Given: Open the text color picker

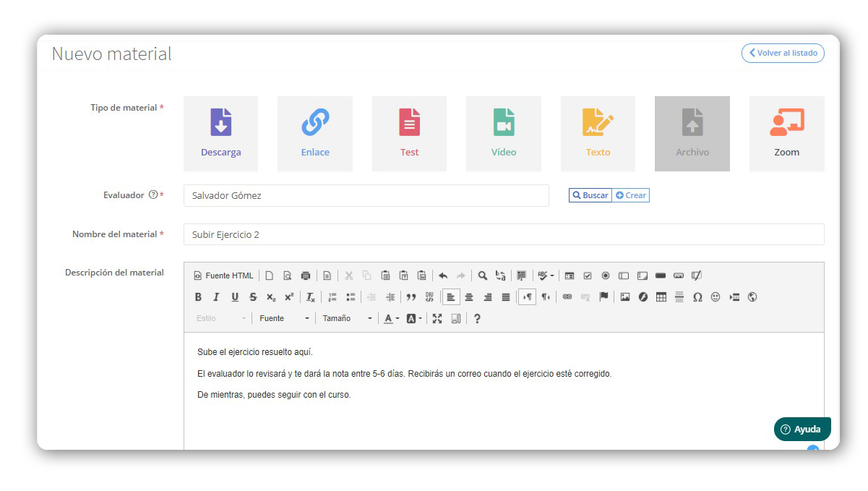Looking at the screenshot, I should [391, 318].
